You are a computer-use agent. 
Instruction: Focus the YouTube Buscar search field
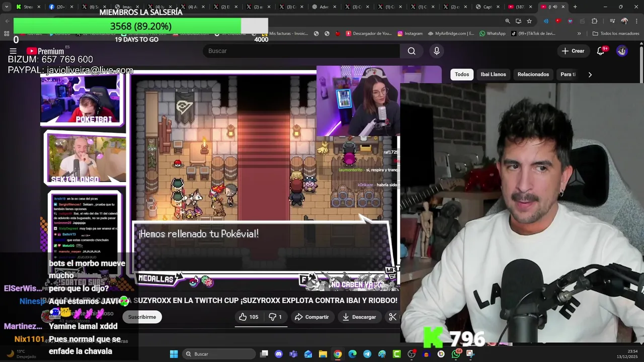301,51
